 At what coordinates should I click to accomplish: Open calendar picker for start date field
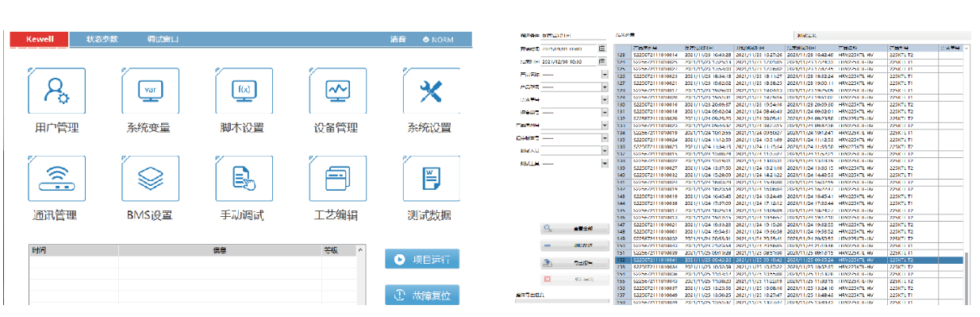point(602,48)
